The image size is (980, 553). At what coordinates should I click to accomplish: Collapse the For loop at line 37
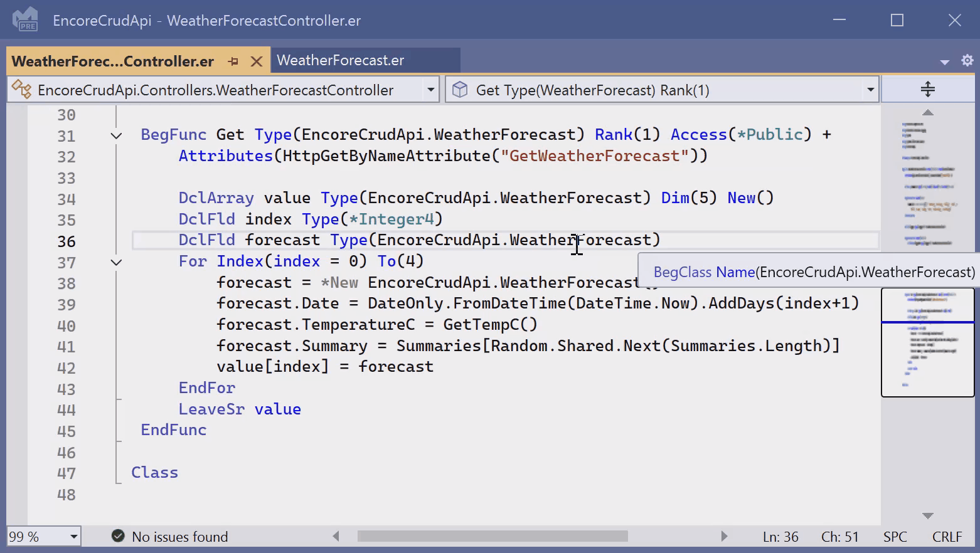(x=116, y=262)
